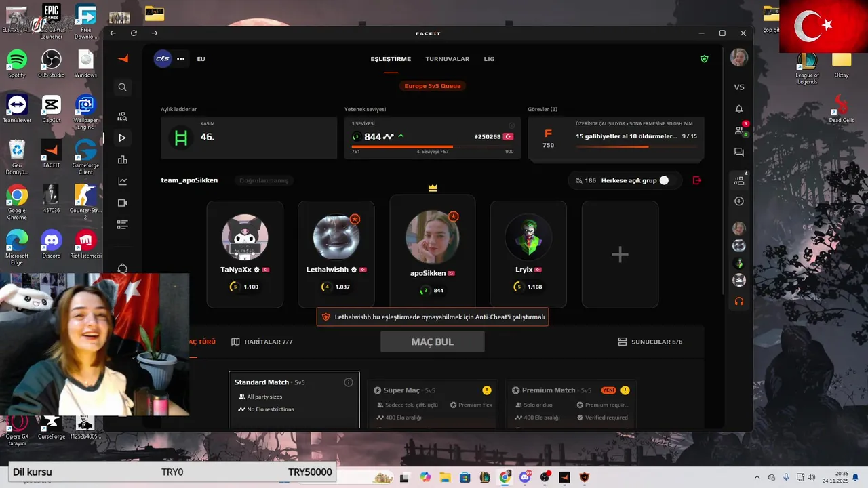Viewport: 868px width, 488px height.
Task: Open League of Legends desktop shortcut
Action: click(807, 67)
